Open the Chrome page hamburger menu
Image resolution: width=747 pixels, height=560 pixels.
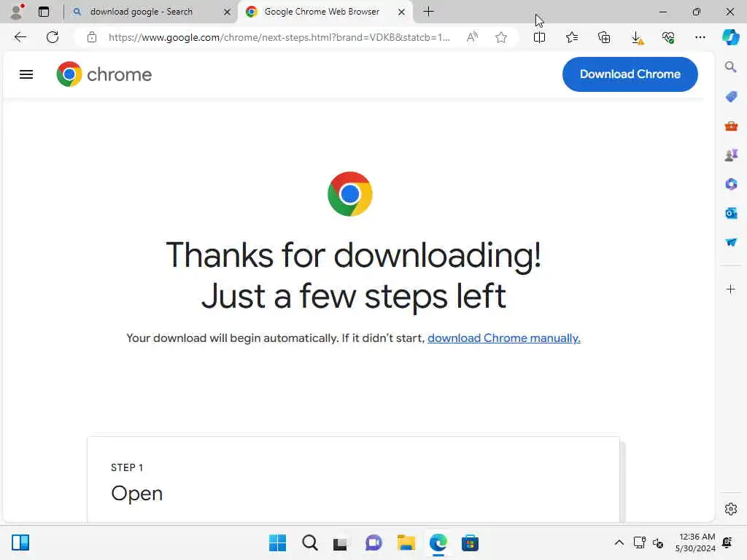click(26, 74)
